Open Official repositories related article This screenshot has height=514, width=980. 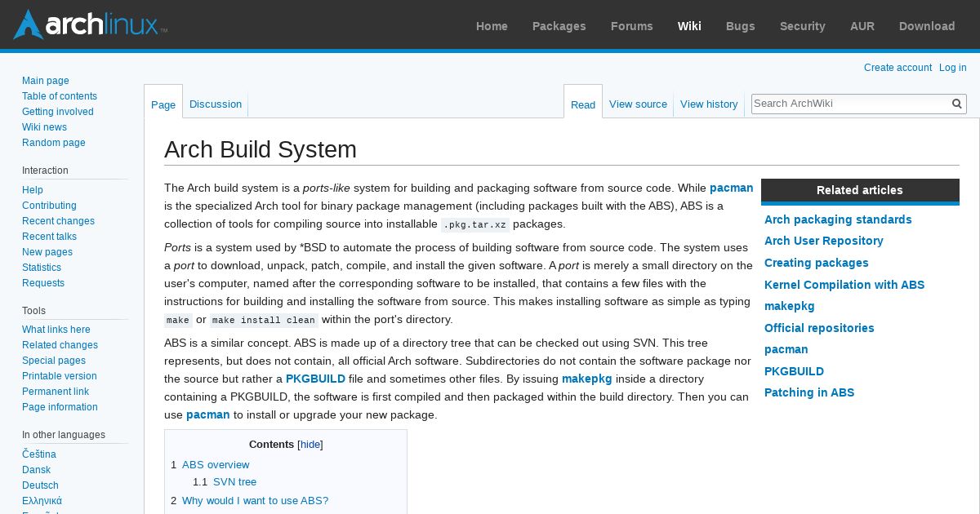pyautogui.click(x=819, y=328)
